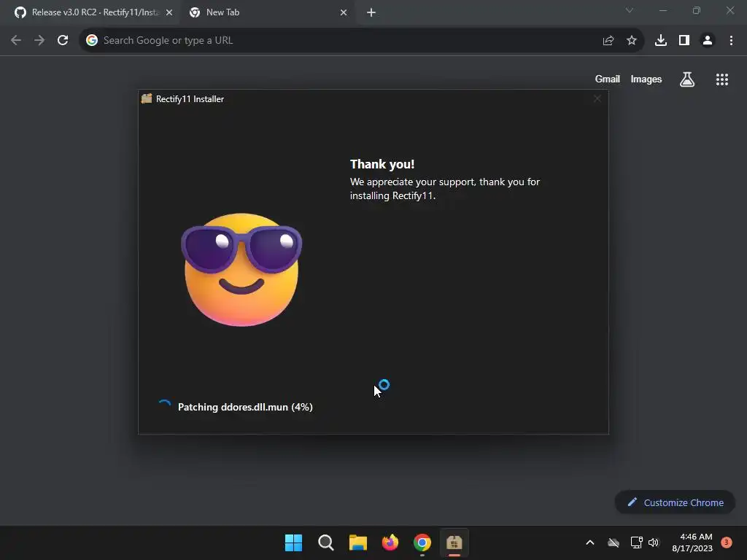
Task: Select Rectify11 installer taskbar icon
Action: (x=454, y=542)
